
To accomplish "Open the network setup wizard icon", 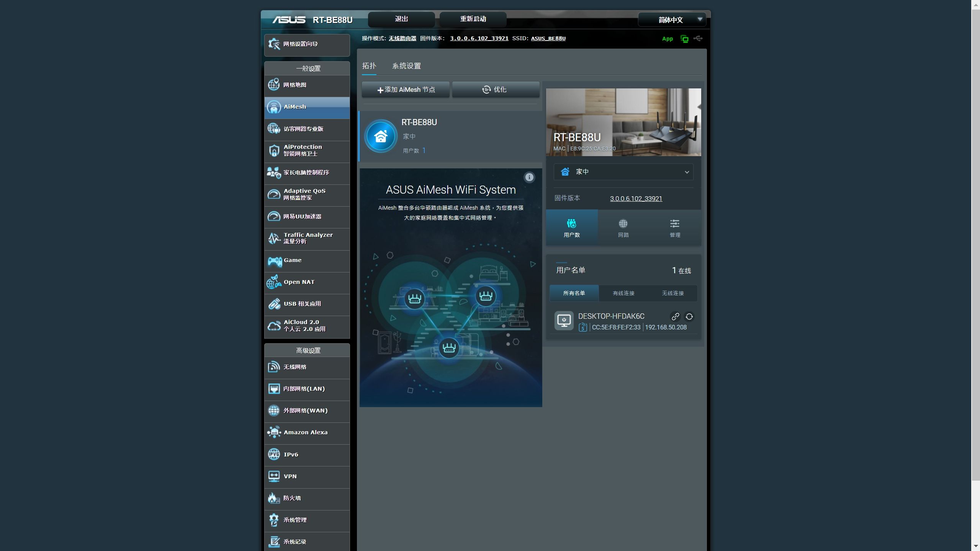I will (274, 44).
